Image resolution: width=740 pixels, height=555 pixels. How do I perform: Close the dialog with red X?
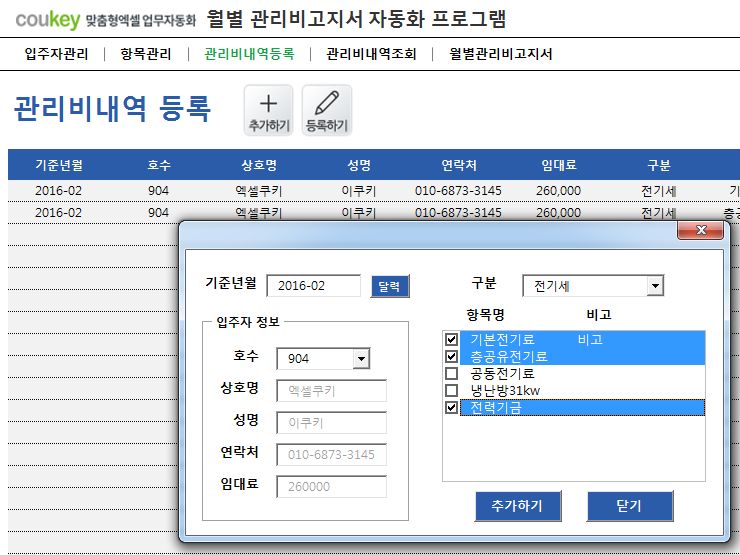click(700, 230)
